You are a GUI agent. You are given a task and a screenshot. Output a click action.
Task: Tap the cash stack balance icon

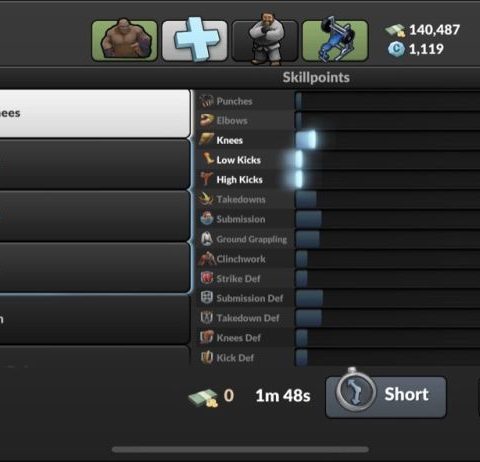pyautogui.click(x=395, y=30)
